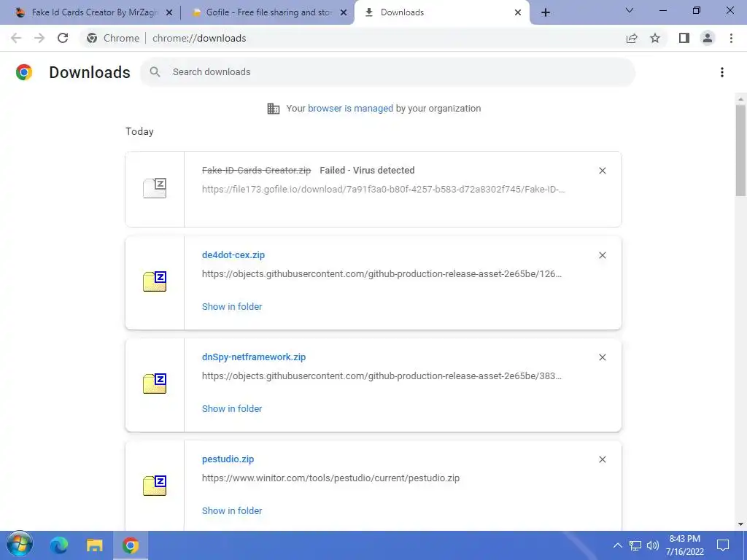
Task: Go forward to next page
Action: click(x=39, y=38)
